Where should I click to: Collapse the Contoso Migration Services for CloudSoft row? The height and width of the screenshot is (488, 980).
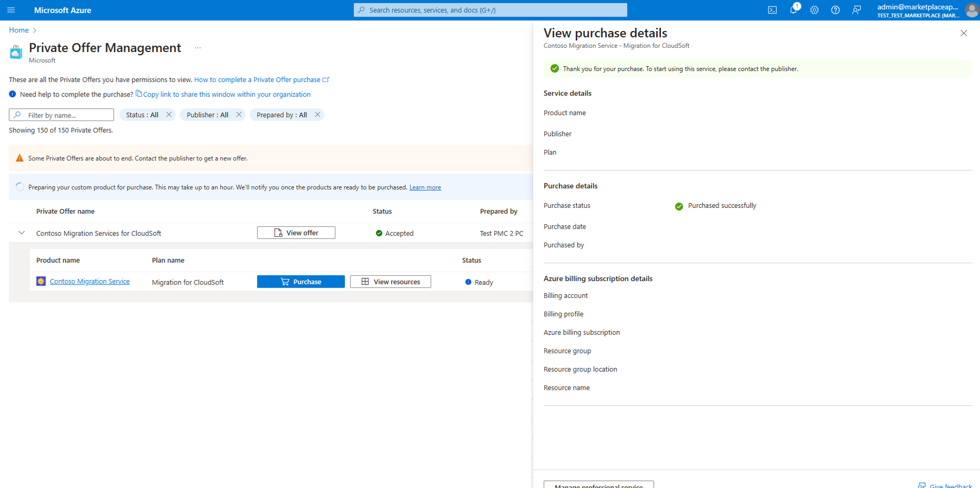22,233
